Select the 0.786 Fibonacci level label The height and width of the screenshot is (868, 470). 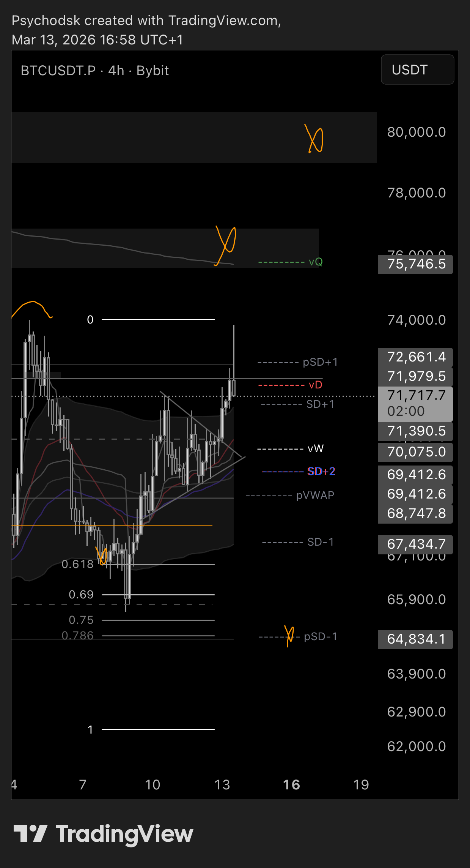77,636
